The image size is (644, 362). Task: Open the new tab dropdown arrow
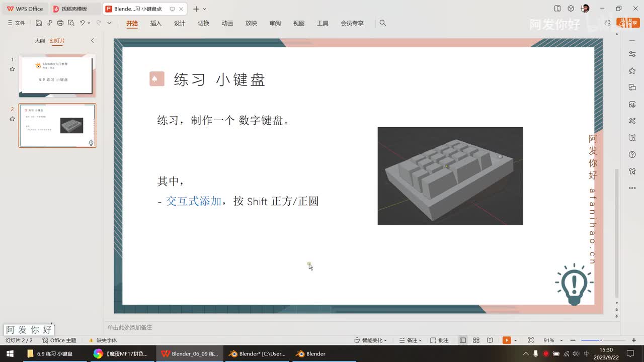[204, 9]
